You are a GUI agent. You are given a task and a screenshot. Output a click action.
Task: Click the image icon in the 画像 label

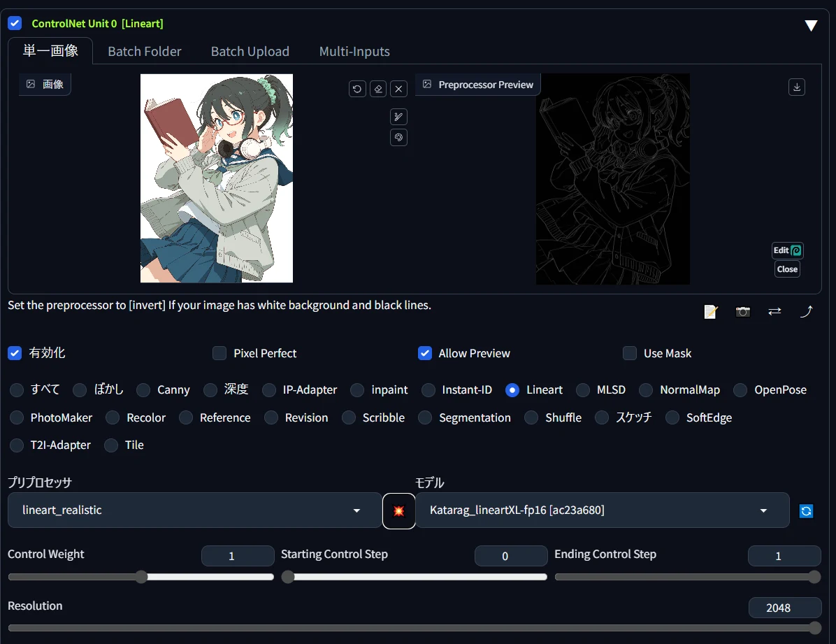pos(31,84)
